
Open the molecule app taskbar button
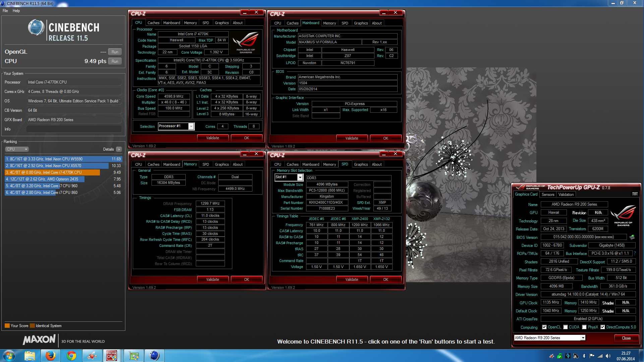(92, 356)
